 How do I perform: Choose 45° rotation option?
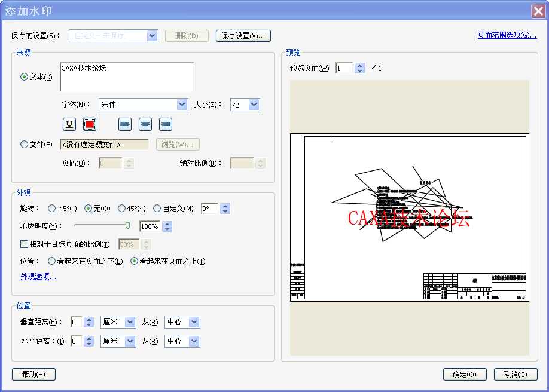click(121, 208)
